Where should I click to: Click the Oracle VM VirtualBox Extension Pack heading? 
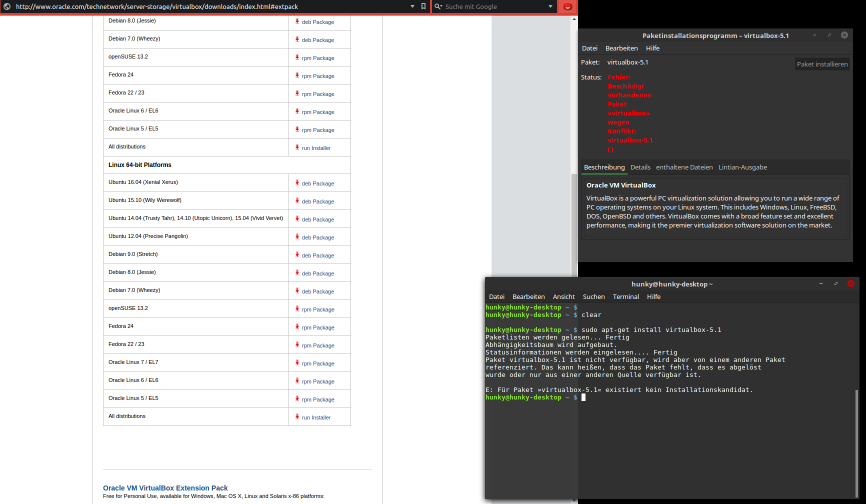165,488
